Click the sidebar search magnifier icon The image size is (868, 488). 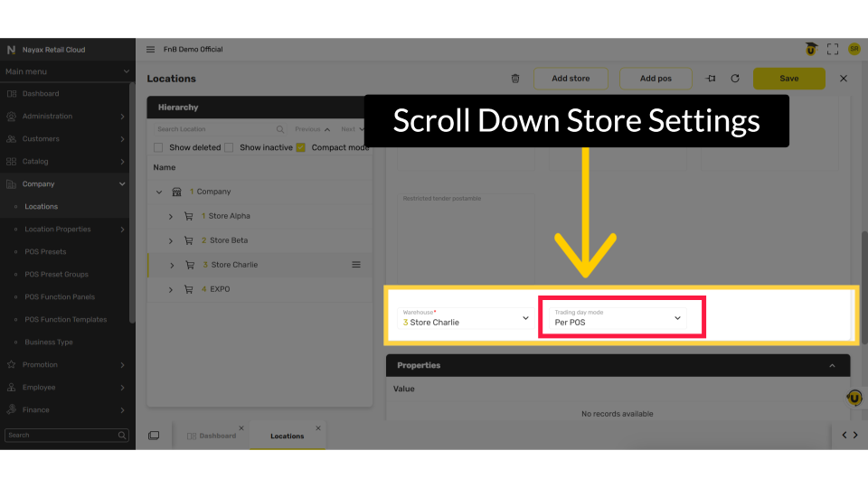[x=122, y=436]
